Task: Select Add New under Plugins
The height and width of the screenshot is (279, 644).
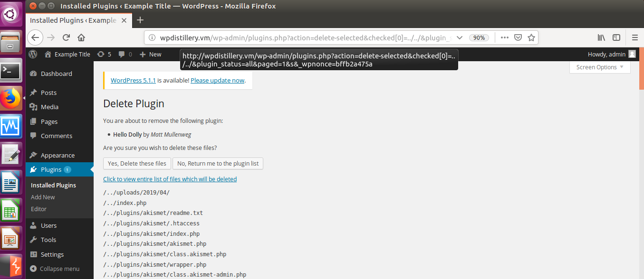Action: [43, 197]
